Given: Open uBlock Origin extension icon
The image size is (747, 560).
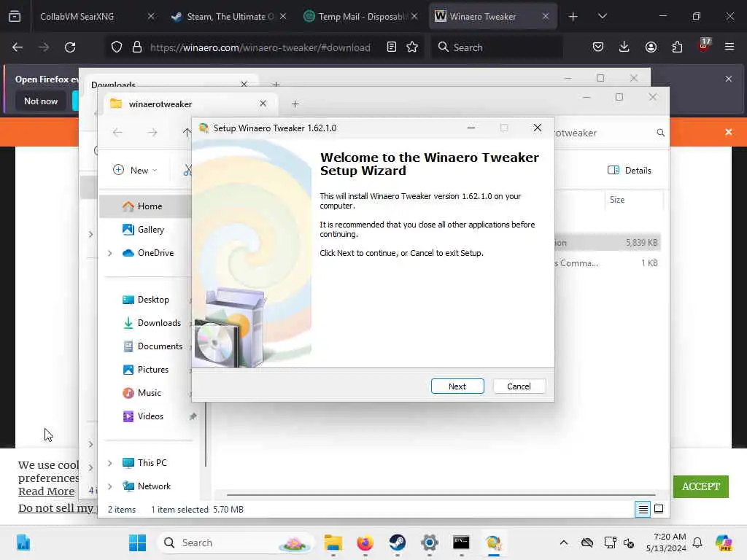Looking at the screenshot, I should (704, 46).
